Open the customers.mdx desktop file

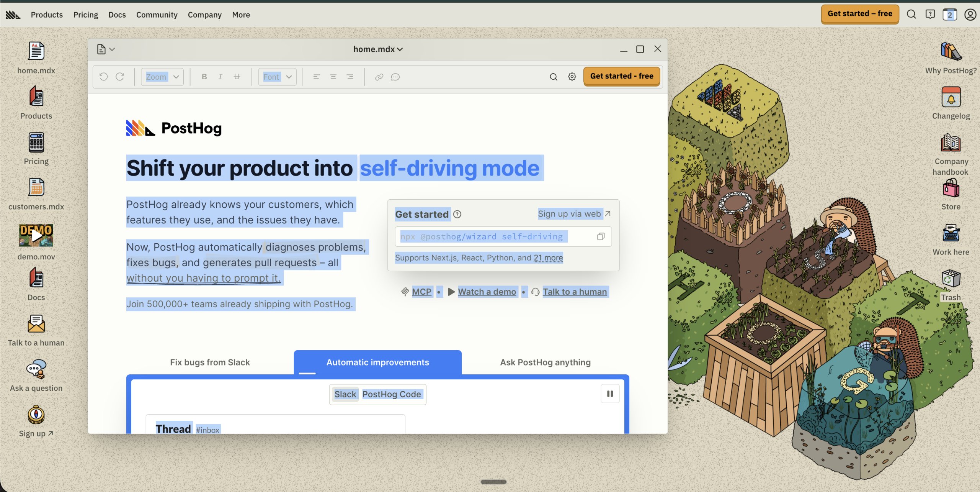(x=36, y=187)
